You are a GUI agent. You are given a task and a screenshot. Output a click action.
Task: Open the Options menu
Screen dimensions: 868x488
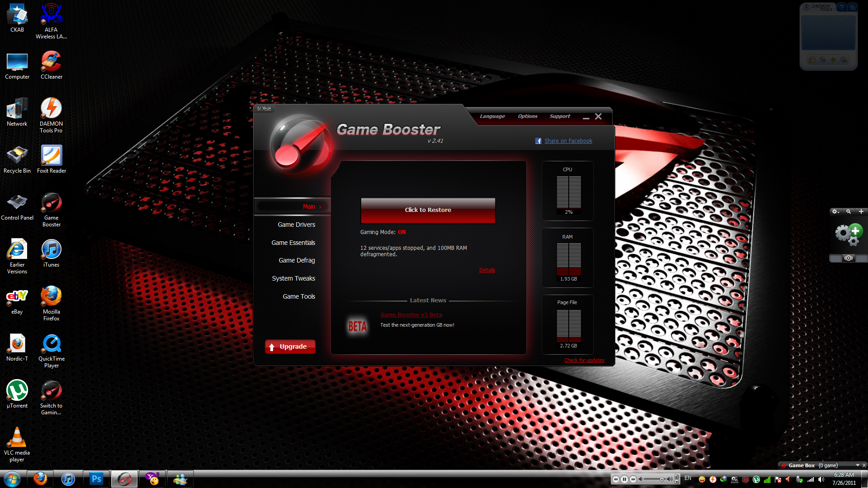tap(526, 116)
